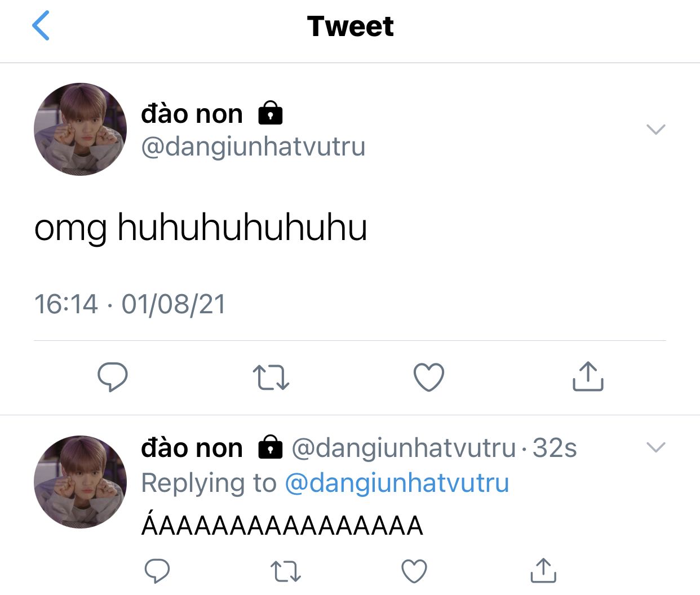Reply to the main tweet
Viewport: 700px width, 595px height.
click(113, 377)
